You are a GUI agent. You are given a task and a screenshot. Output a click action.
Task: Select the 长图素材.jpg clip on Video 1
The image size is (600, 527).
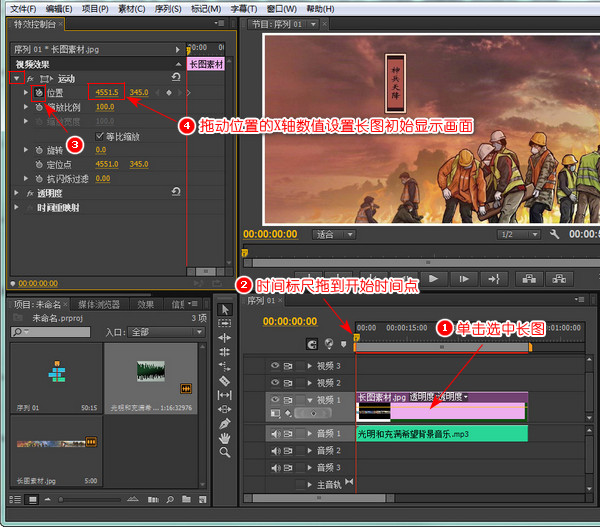[442, 407]
